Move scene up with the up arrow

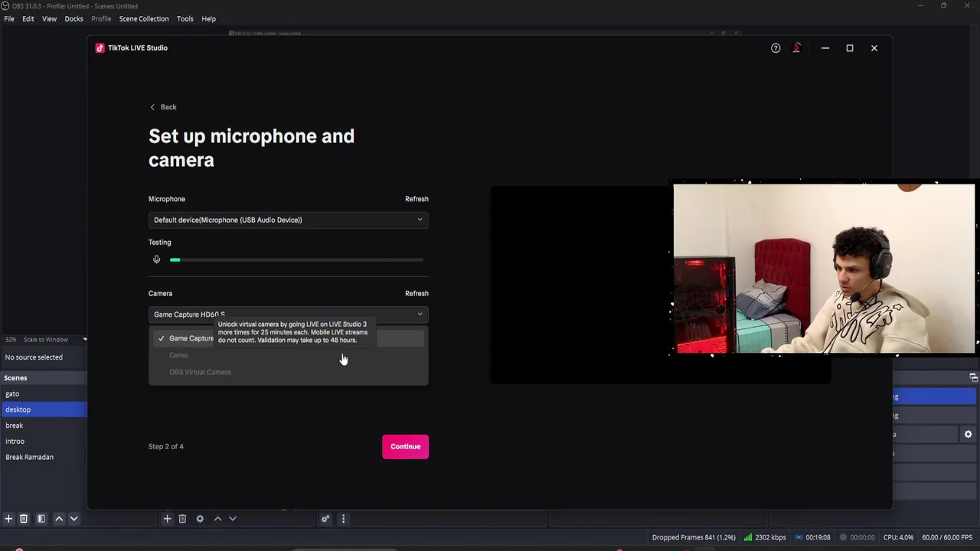[59, 519]
